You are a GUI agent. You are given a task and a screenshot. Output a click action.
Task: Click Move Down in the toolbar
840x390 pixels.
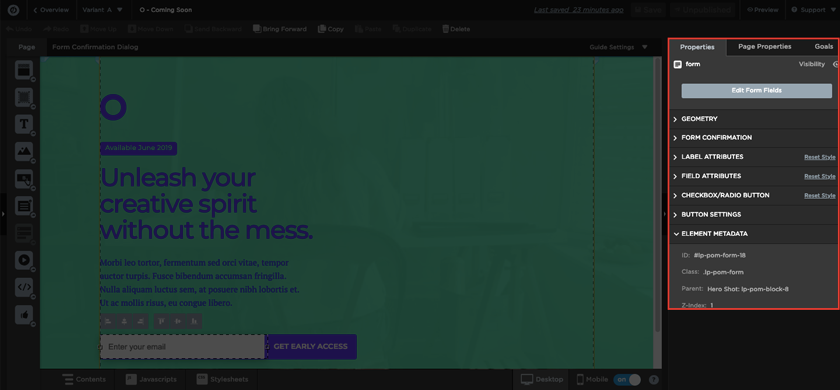pos(151,29)
